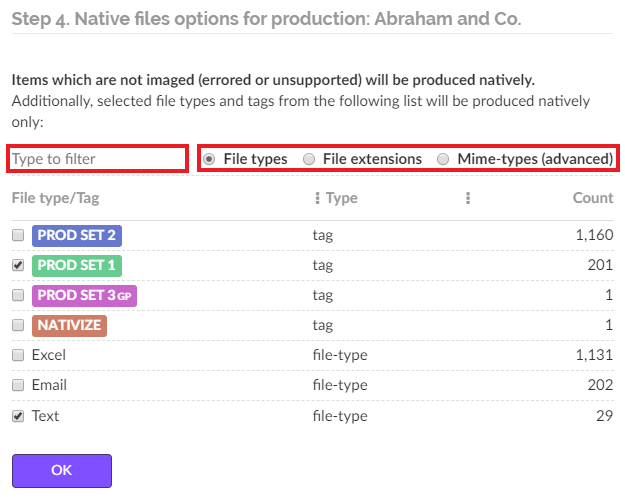Open the Type column options handle

(468, 198)
